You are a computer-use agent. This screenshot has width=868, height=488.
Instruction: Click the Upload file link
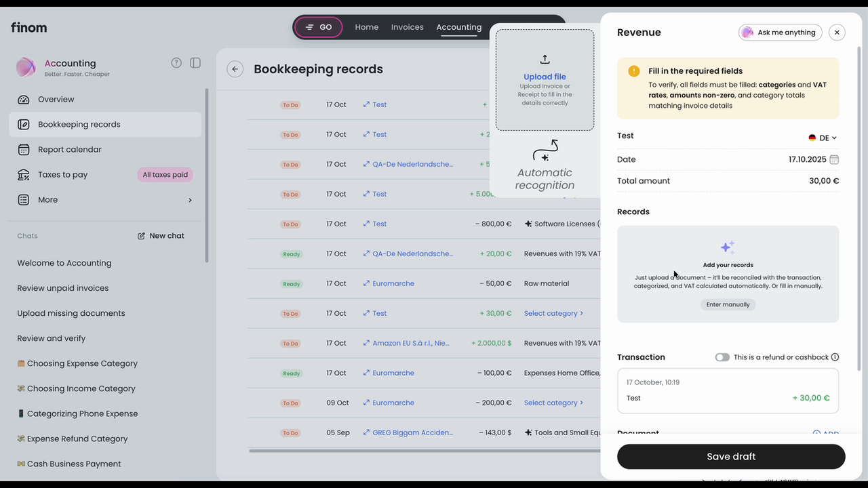(545, 77)
